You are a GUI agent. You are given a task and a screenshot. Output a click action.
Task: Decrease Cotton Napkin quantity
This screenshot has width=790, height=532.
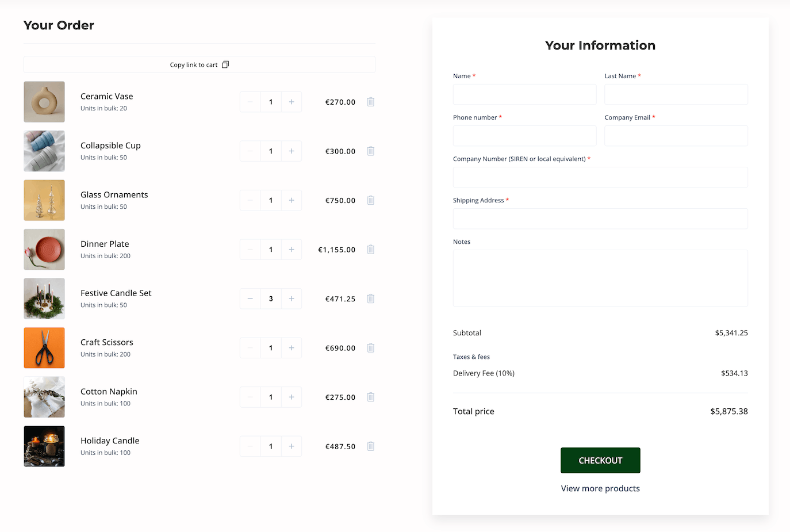click(250, 397)
